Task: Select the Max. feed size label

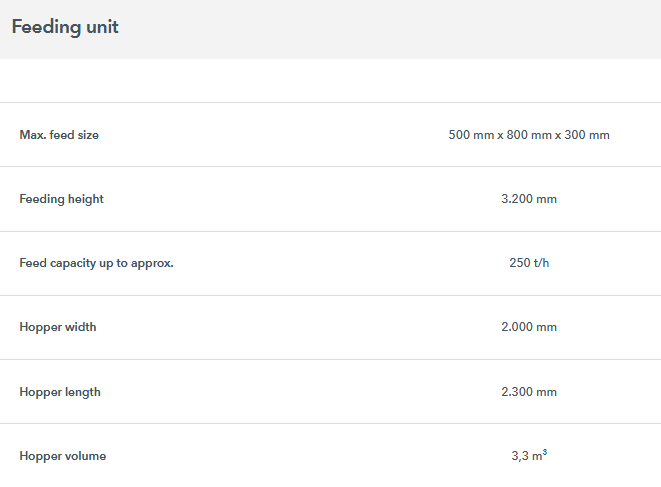Action: pyautogui.click(x=59, y=135)
